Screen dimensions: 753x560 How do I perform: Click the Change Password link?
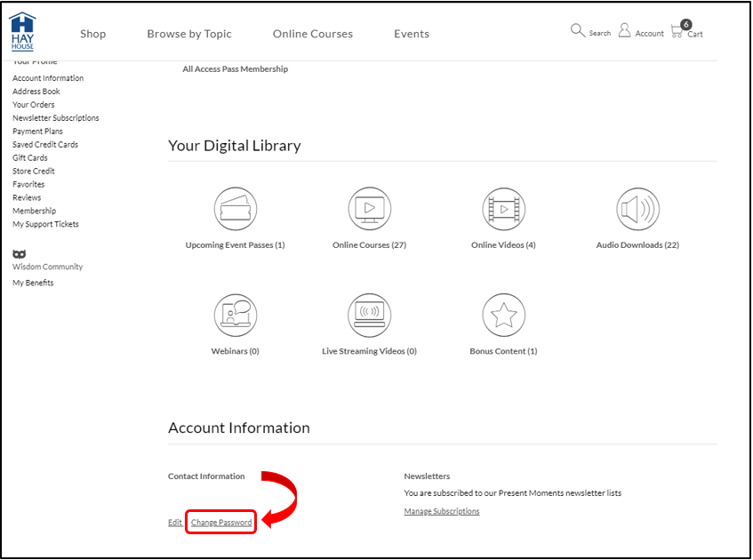221,523
